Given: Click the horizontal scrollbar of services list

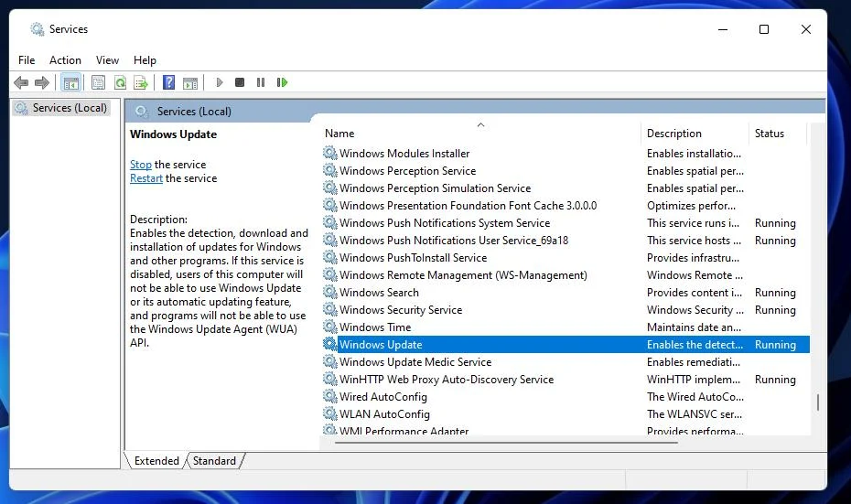Looking at the screenshot, I should pos(506,443).
